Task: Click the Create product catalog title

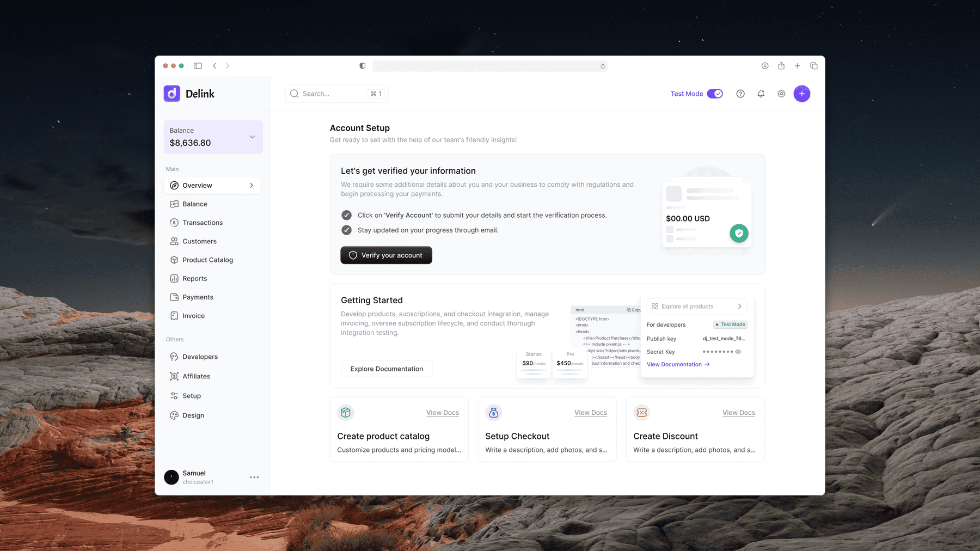Action: click(383, 437)
